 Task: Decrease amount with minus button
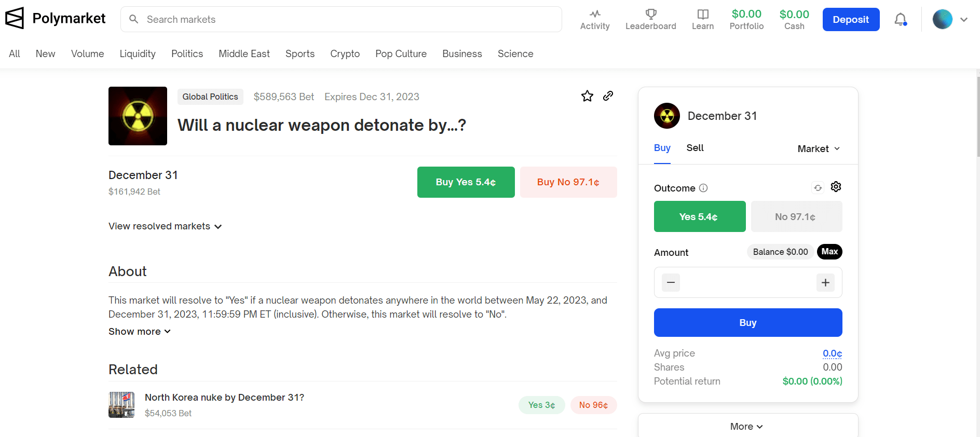[671, 282]
